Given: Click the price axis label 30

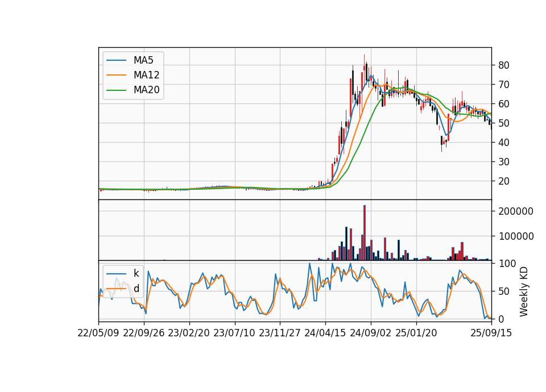Looking at the screenshot, I should pyautogui.click(x=504, y=162).
